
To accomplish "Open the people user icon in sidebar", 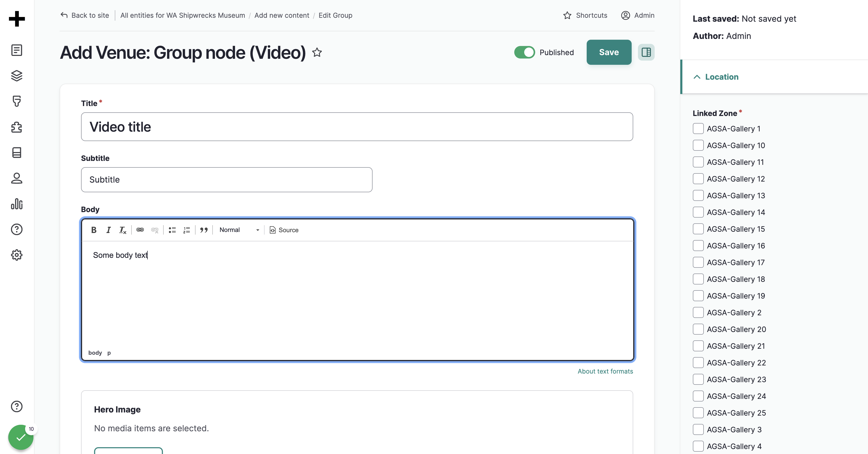I will pyautogui.click(x=17, y=178).
